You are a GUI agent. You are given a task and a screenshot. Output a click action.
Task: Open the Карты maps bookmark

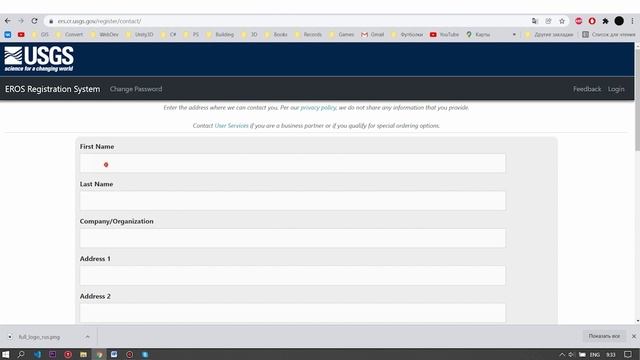[x=478, y=35]
